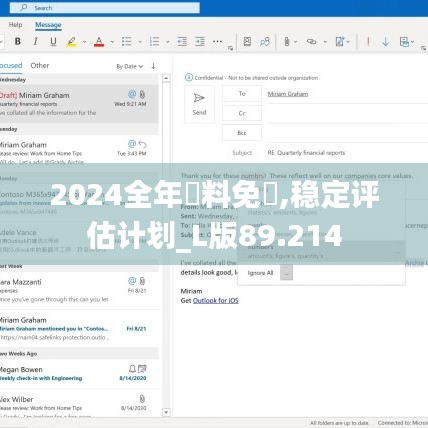Open the Message ribbon tab
The image size is (428, 428).
point(48,25)
